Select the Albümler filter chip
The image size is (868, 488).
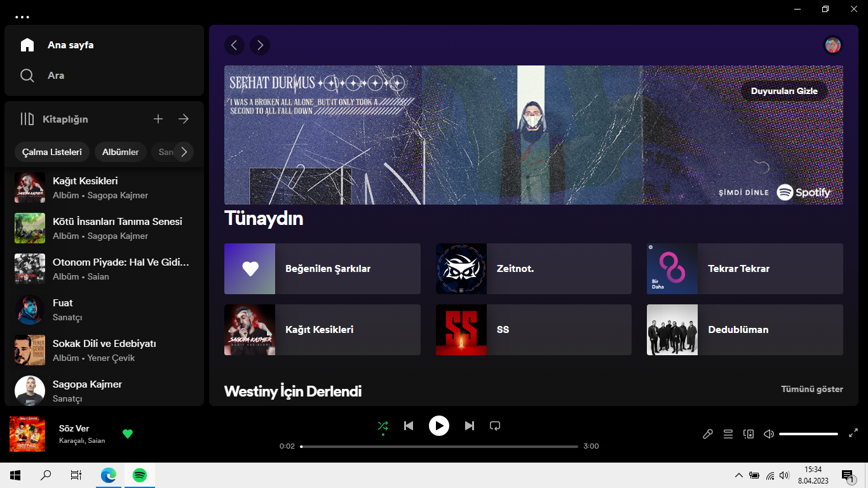(x=121, y=152)
